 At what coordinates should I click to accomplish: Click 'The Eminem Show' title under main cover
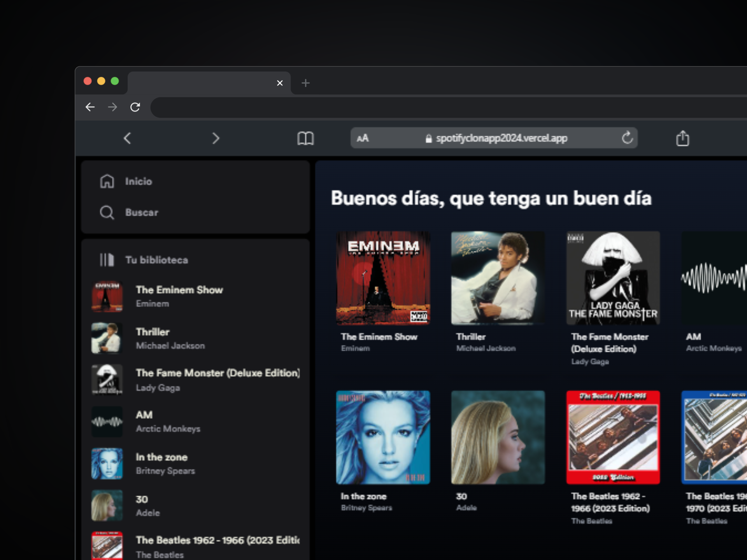[379, 337]
